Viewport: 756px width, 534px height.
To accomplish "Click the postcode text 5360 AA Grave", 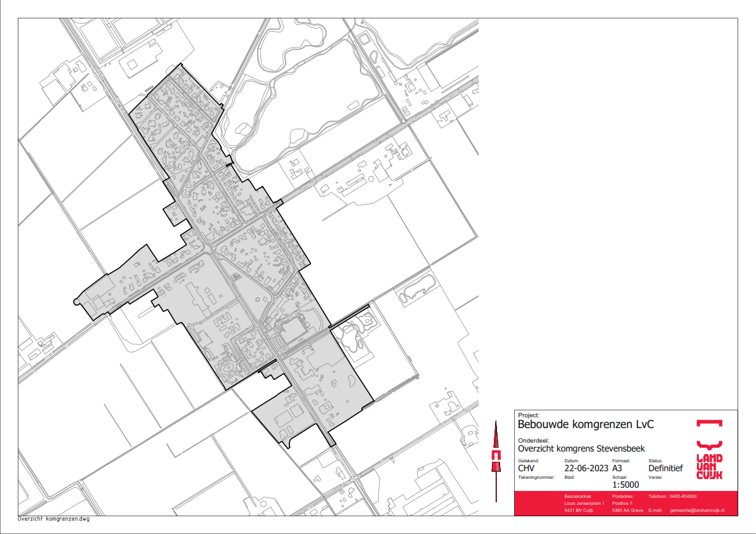I will (627, 511).
